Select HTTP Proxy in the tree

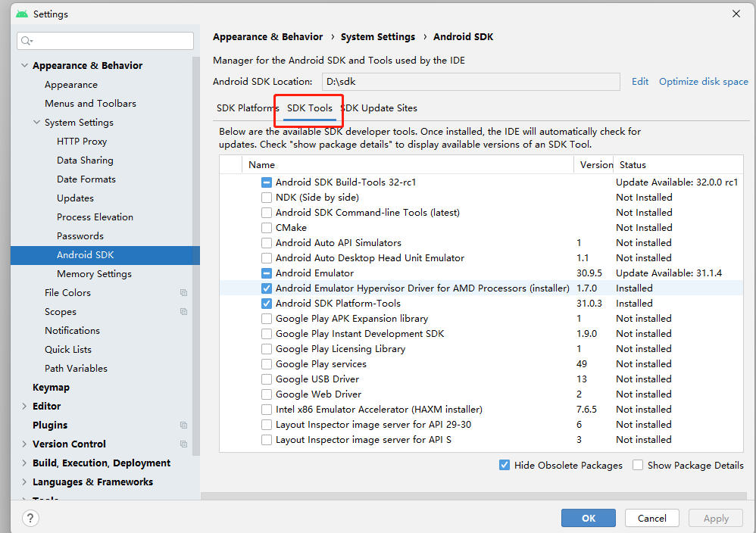pyautogui.click(x=82, y=142)
